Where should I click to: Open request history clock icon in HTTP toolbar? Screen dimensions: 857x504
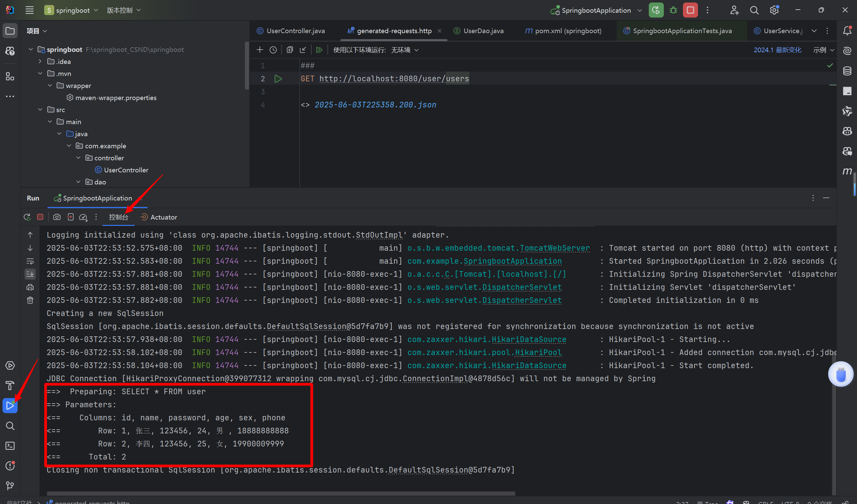[273, 50]
